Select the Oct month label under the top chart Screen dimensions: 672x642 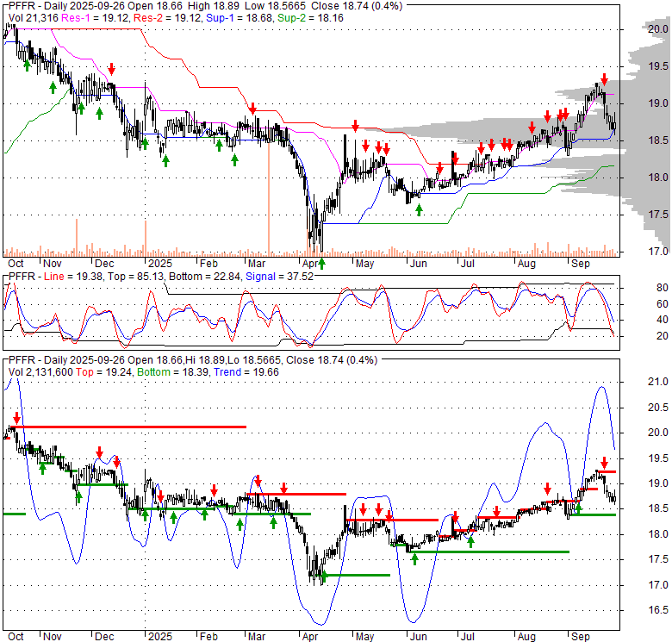click(16, 264)
